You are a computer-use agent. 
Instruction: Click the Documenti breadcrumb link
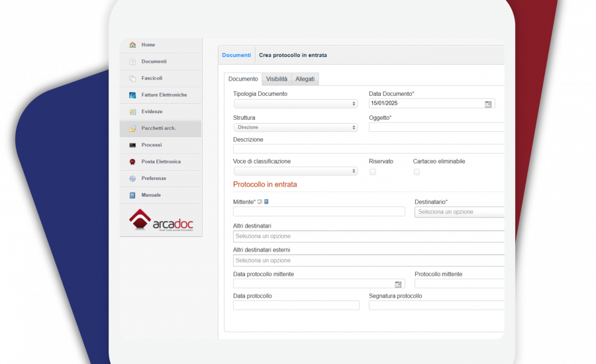point(236,55)
